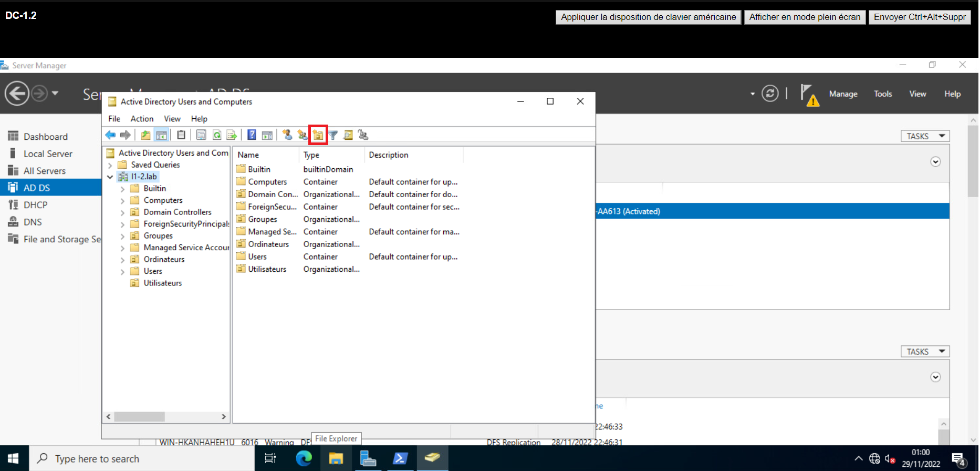The width and height of the screenshot is (980, 471).
Task: Create a new group with the toolbar icon
Action: (x=303, y=135)
